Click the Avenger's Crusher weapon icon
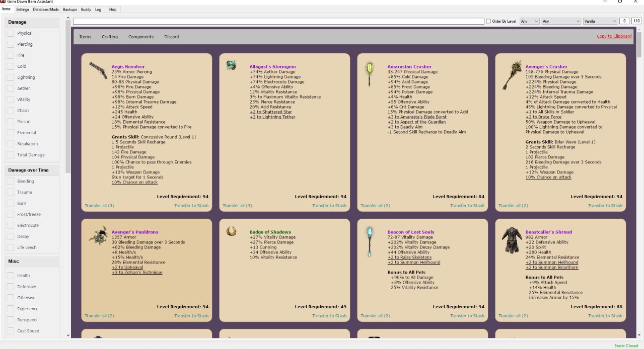Image resolution: width=644 pixels, height=349 pixels. pyautogui.click(x=512, y=75)
